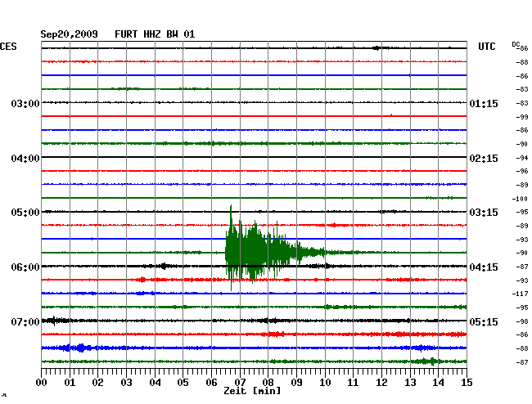
Task: Select minute tick label 07
Action: [x=240, y=383]
